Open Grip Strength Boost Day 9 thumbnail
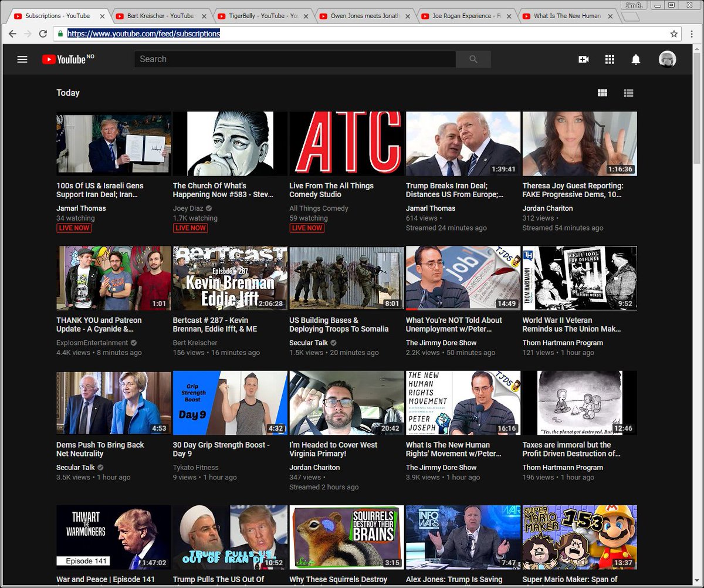The image size is (704, 588). [230, 403]
